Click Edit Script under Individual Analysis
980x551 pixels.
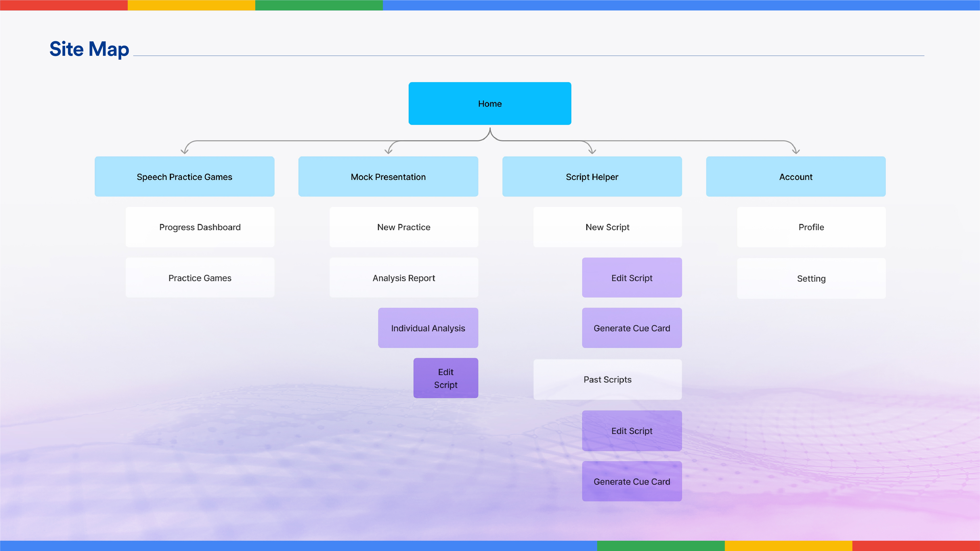[446, 378]
